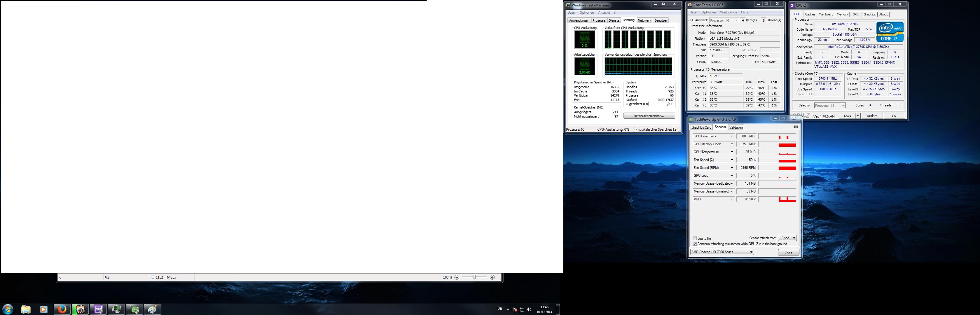Open the CPU-Z Tools dropdown arrow
Screen dimensions: 980x315
(x=857, y=116)
